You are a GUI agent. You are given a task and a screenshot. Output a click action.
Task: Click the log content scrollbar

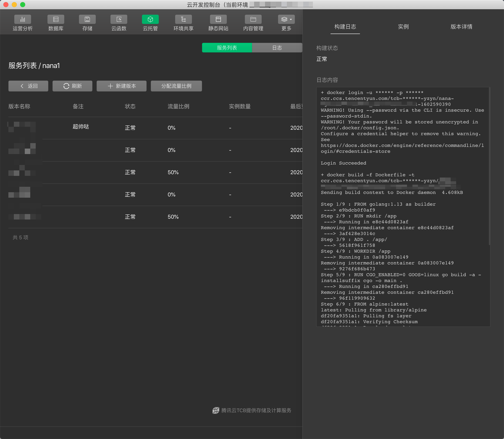click(489, 167)
